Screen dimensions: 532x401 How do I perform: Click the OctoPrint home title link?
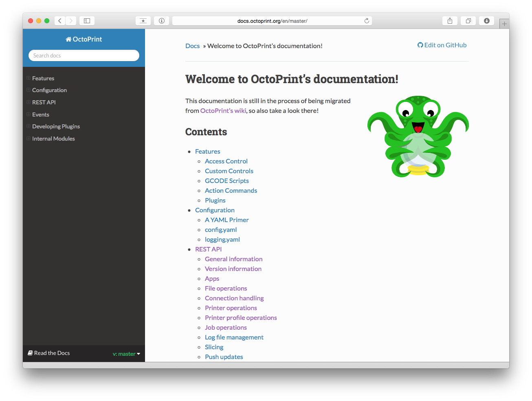[84, 39]
